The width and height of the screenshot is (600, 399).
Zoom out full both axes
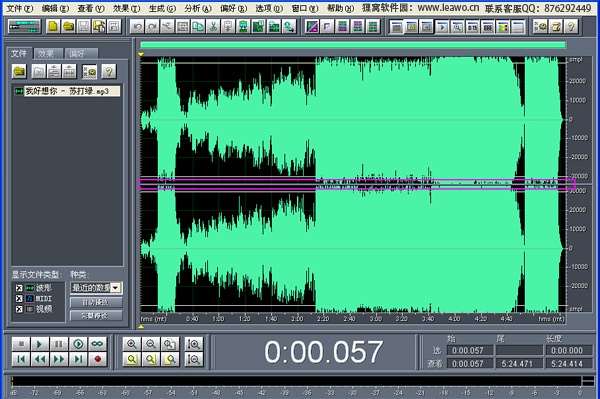pos(170,344)
